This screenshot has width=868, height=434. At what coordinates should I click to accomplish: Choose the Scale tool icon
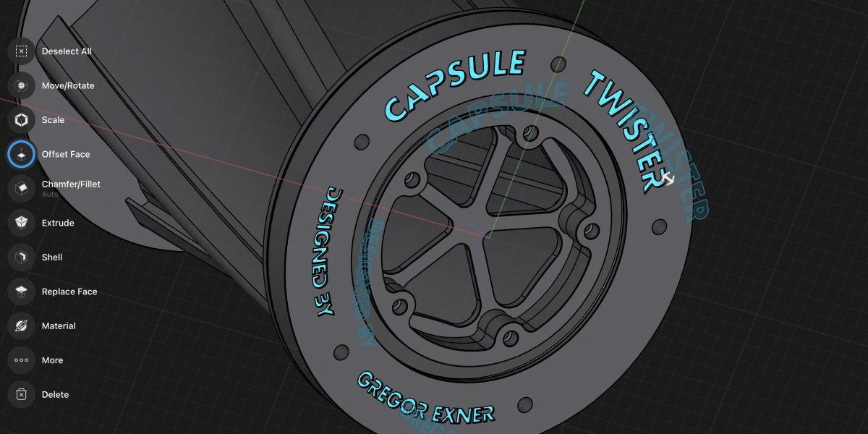(x=21, y=120)
